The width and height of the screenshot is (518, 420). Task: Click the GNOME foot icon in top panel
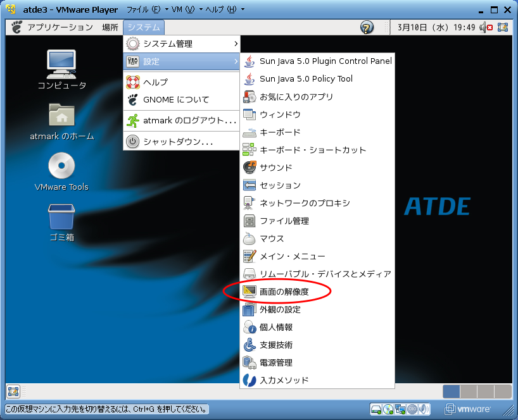[x=16, y=27]
